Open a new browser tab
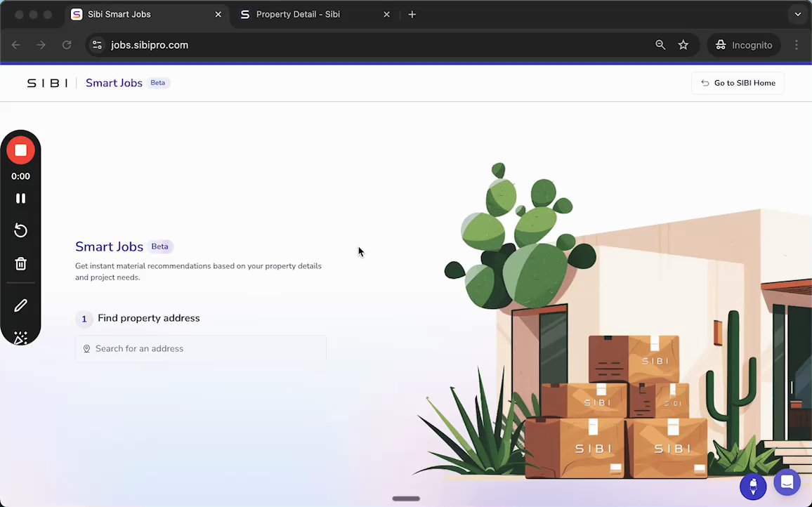The height and width of the screenshot is (507, 812). coord(412,15)
